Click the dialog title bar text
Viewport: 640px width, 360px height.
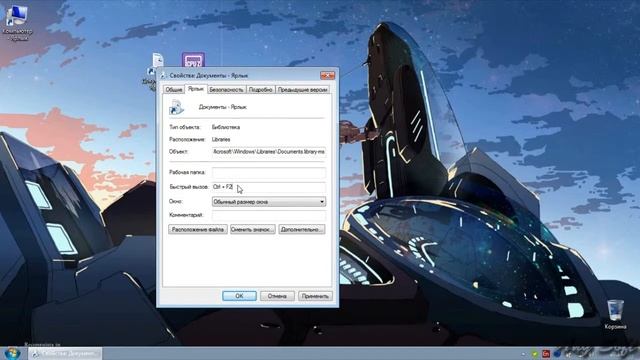coord(209,76)
